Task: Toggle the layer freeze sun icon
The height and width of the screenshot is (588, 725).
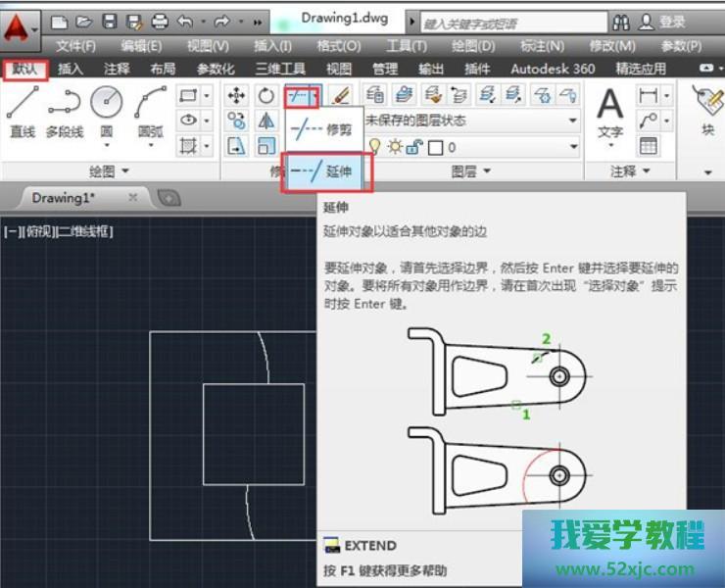Action: click(393, 147)
